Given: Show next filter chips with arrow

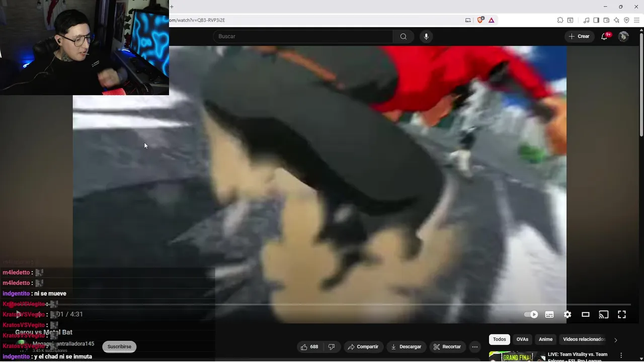Looking at the screenshot, I should 615,340.
